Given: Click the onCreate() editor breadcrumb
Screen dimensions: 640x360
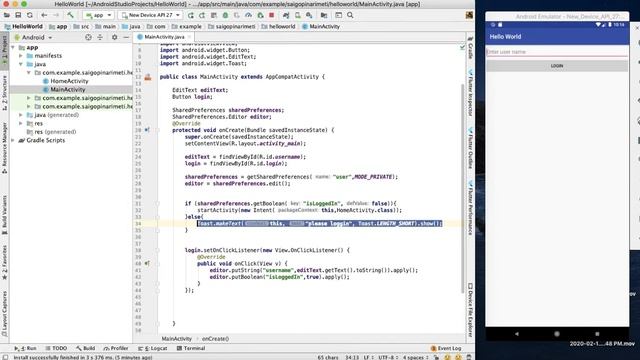Looking at the screenshot, I should coord(215,338).
